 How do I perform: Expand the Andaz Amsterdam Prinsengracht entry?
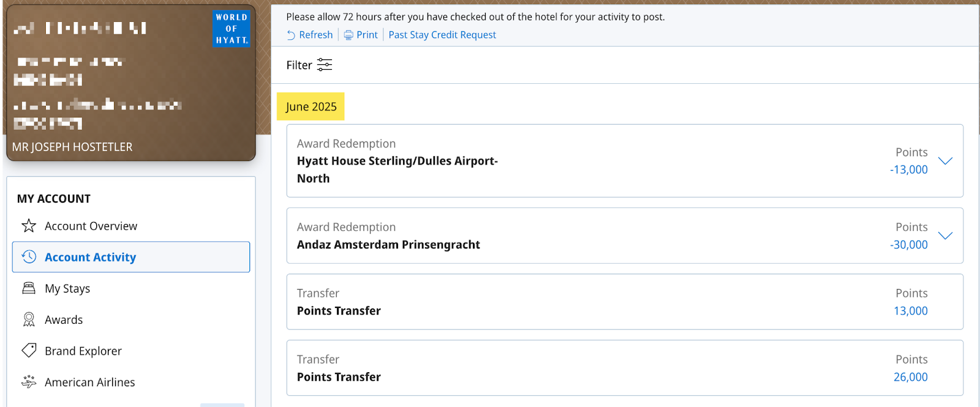tap(945, 236)
